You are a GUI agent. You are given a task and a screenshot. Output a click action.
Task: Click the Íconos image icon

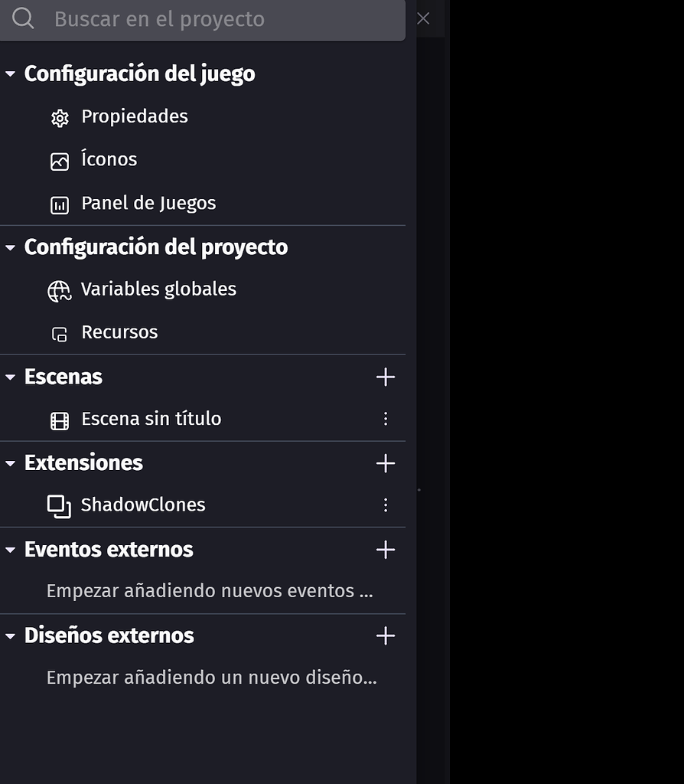point(60,160)
